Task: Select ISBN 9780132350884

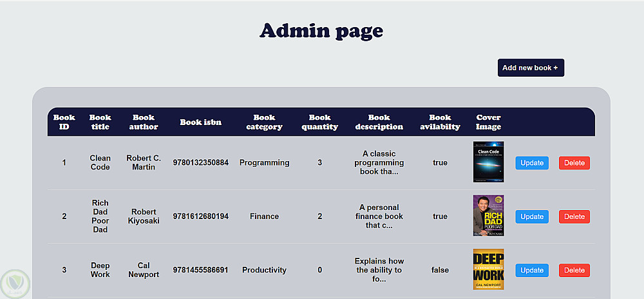Action: point(200,162)
